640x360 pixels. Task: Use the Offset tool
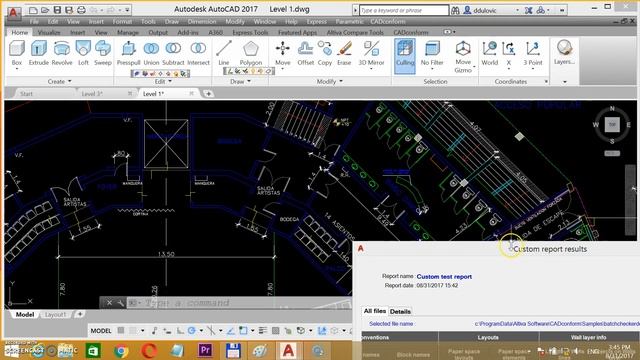pyautogui.click(x=305, y=53)
